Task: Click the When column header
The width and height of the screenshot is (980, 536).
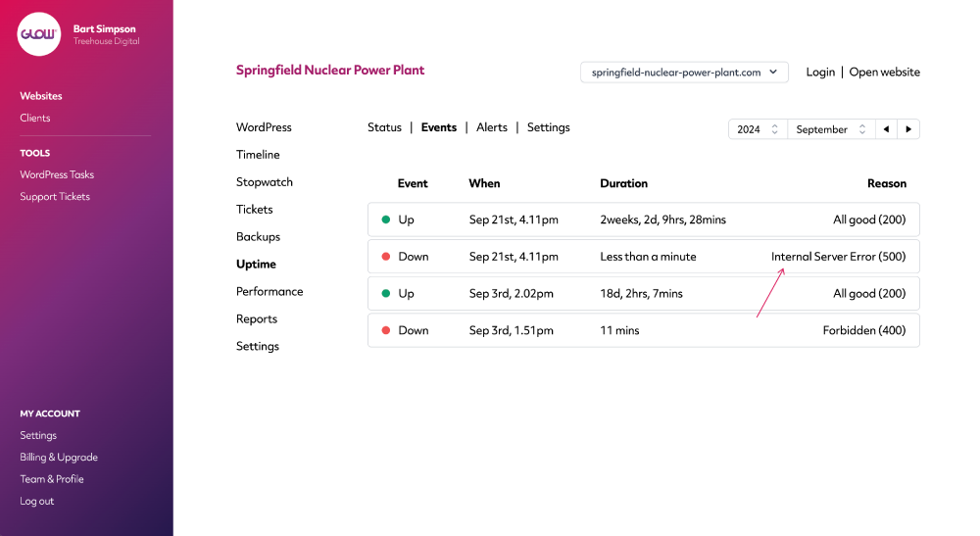Action: [x=484, y=183]
